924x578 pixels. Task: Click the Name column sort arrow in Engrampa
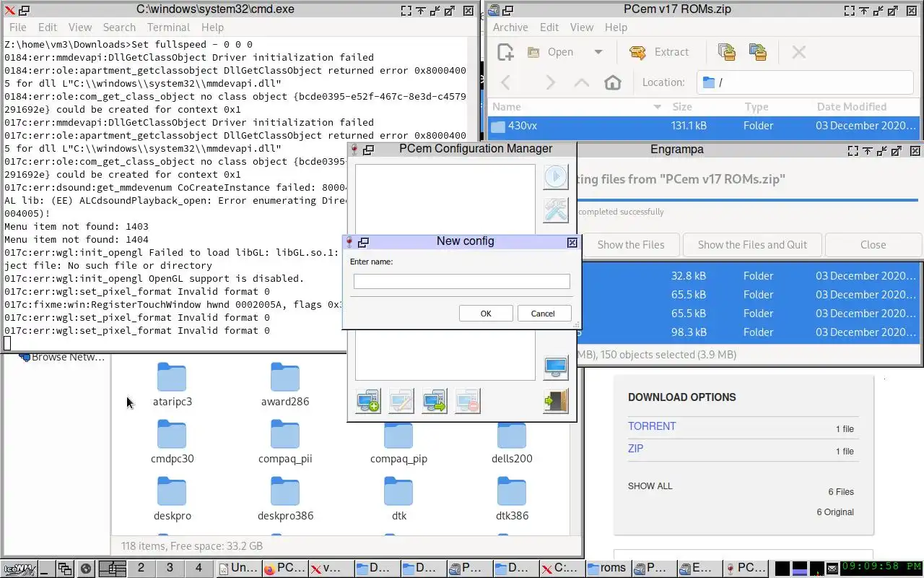[x=657, y=107]
